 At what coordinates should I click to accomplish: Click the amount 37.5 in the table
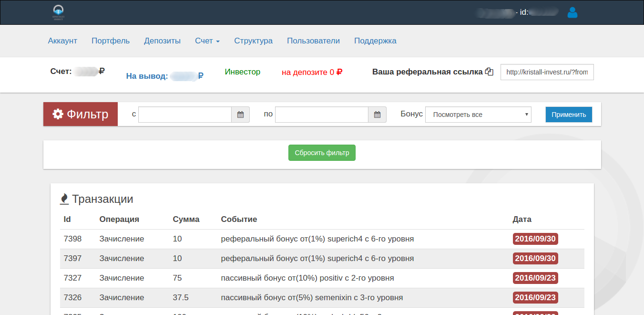click(x=181, y=298)
